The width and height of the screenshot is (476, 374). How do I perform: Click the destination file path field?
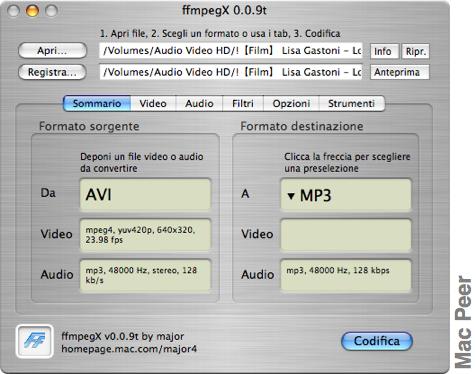(x=231, y=72)
